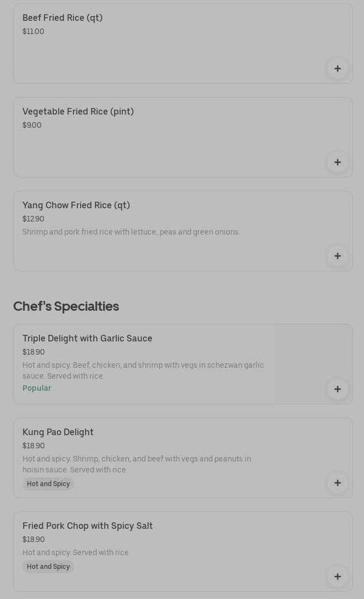This screenshot has width=364, height=599.
Task: Click the $18.90 price under Kung Pao Delight
Action: tap(33, 446)
